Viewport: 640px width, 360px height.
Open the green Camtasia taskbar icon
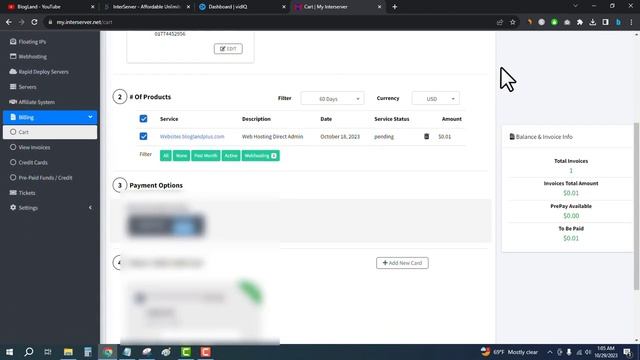tap(186, 352)
